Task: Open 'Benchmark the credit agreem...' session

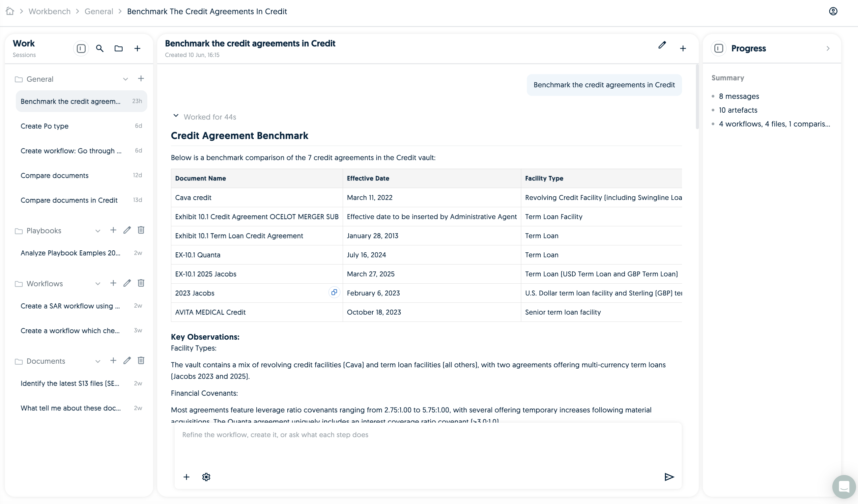Action: (81, 101)
